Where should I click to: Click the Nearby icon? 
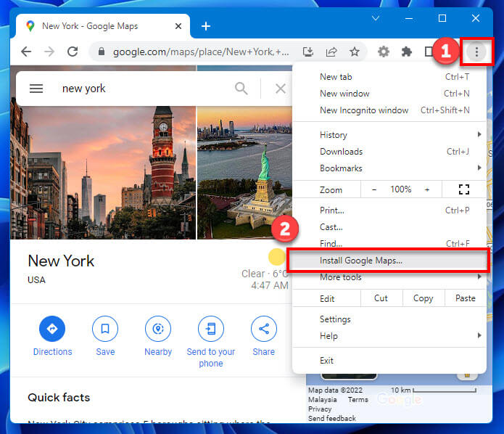158,329
